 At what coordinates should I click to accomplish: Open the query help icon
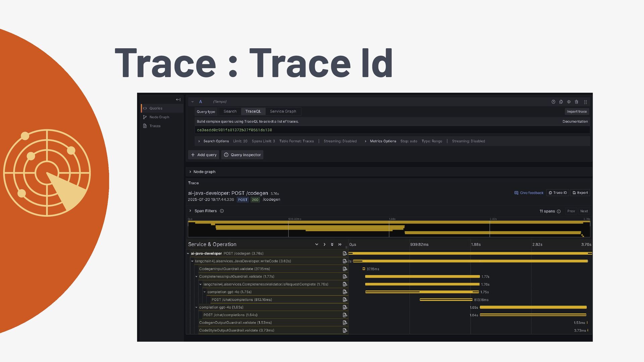point(553,102)
